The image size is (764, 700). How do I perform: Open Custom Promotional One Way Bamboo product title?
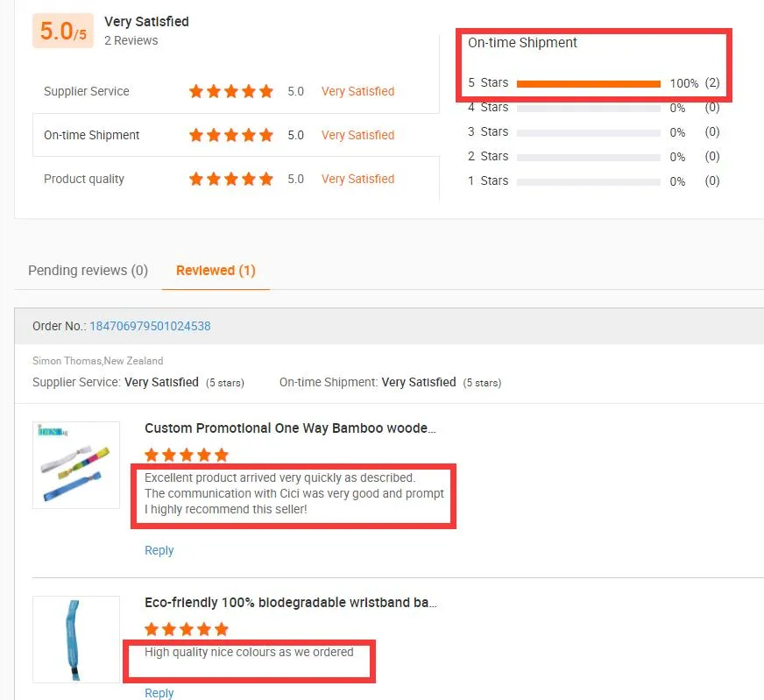point(290,428)
